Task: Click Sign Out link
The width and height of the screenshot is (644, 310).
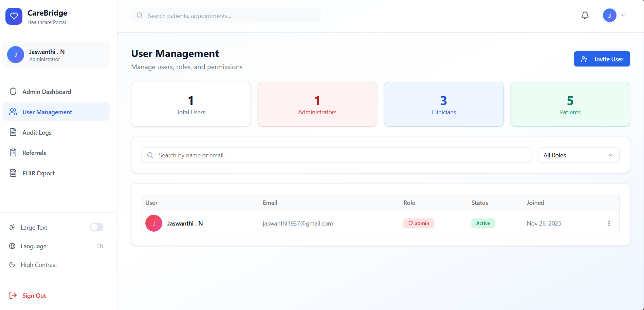Action: [34, 296]
